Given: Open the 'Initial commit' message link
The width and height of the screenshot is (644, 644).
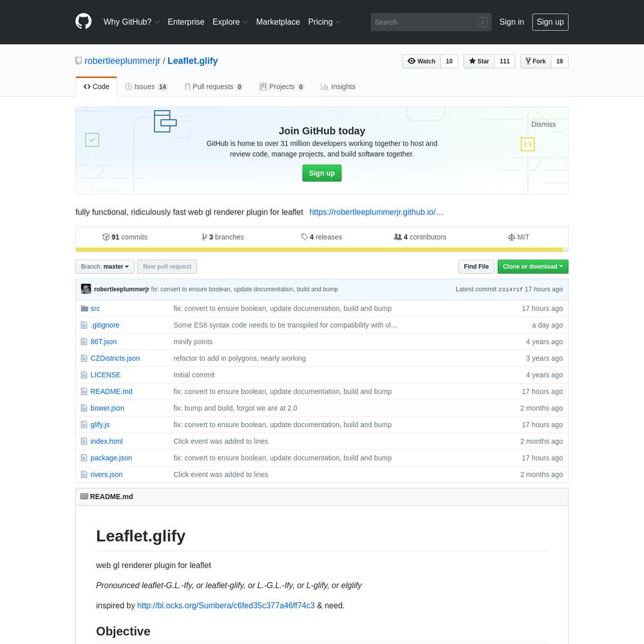Looking at the screenshot, I should [x=194, y=375].
